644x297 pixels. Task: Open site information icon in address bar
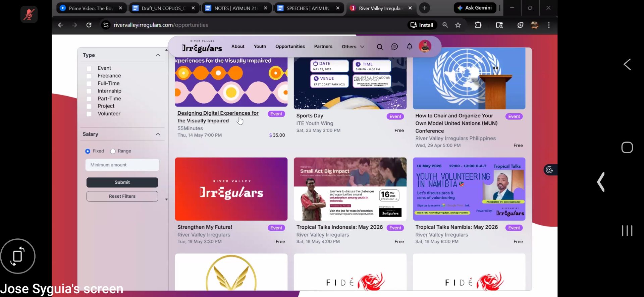point(106,25)
